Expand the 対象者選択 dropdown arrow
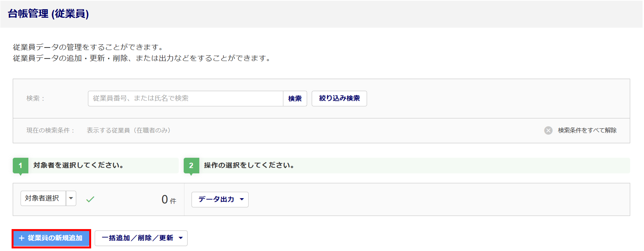The image size is (644, 251). (x=71, y=198)
